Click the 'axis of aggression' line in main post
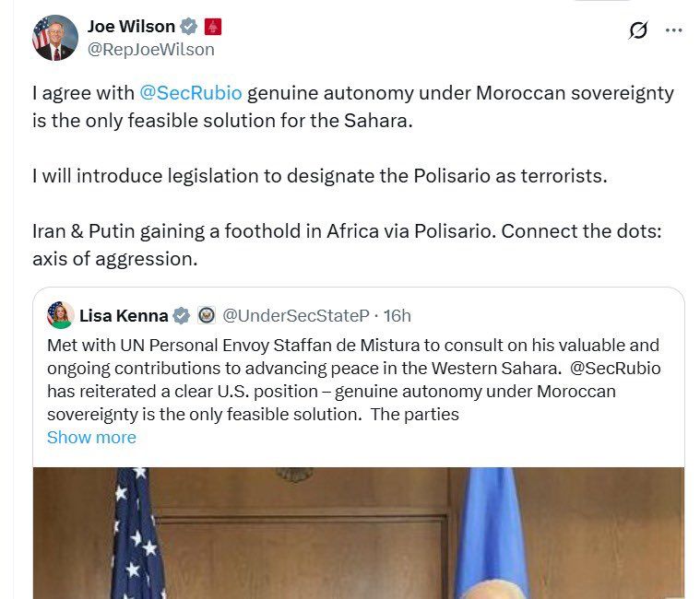 coord(114,259)
